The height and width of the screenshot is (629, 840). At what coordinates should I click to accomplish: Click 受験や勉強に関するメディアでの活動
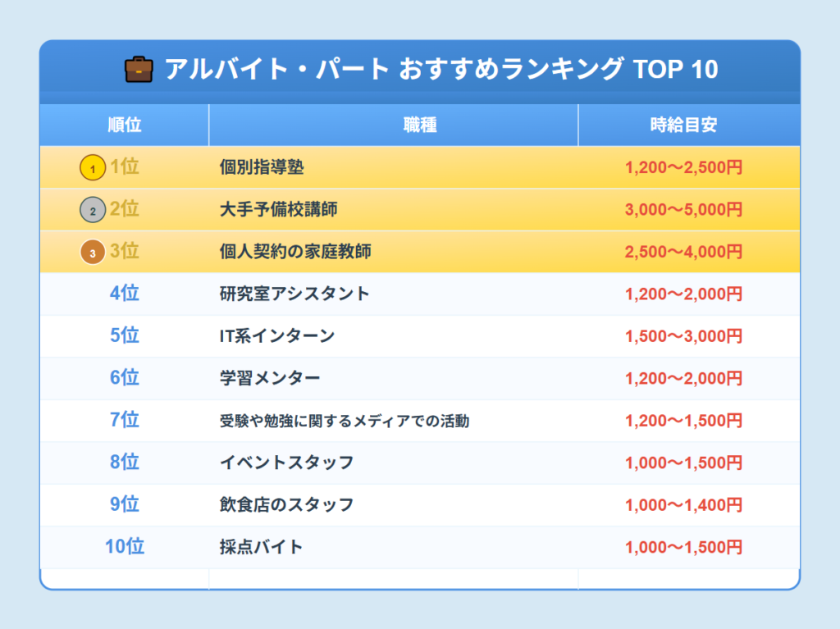click(x=345, y=422)
